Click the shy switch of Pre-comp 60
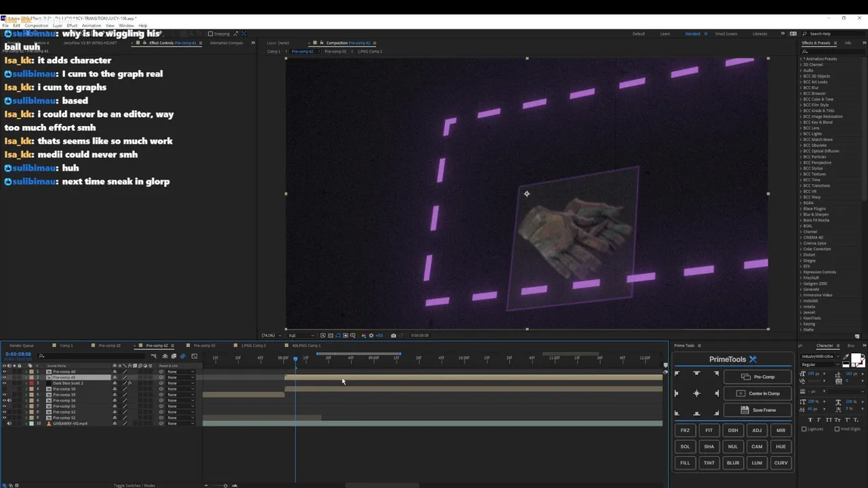Image resolution: width=868 pixels, height=488 pixels. (115, 371)
